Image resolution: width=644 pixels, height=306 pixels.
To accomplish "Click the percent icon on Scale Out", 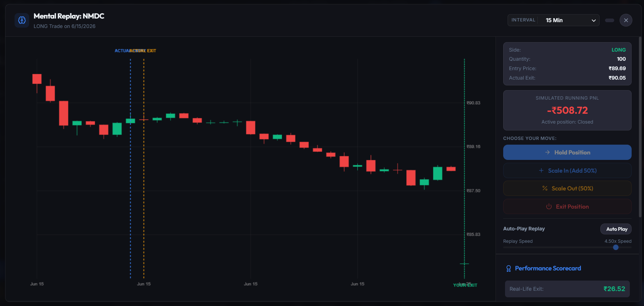I will tap(545, 188).
